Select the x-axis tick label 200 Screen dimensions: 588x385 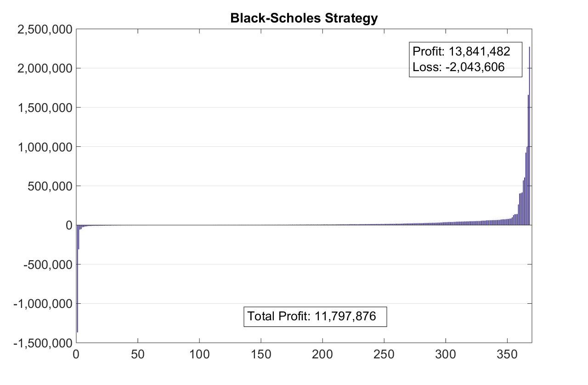click(x=322, y=355)
